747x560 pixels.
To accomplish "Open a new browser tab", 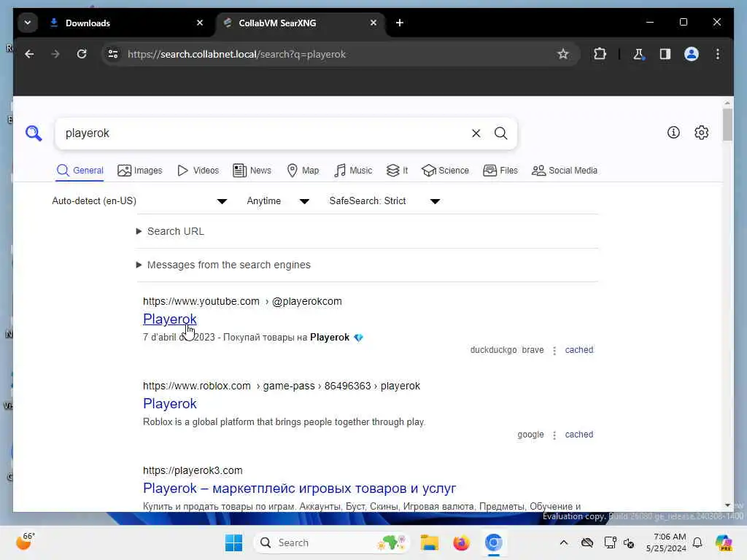I will [400, 23].
